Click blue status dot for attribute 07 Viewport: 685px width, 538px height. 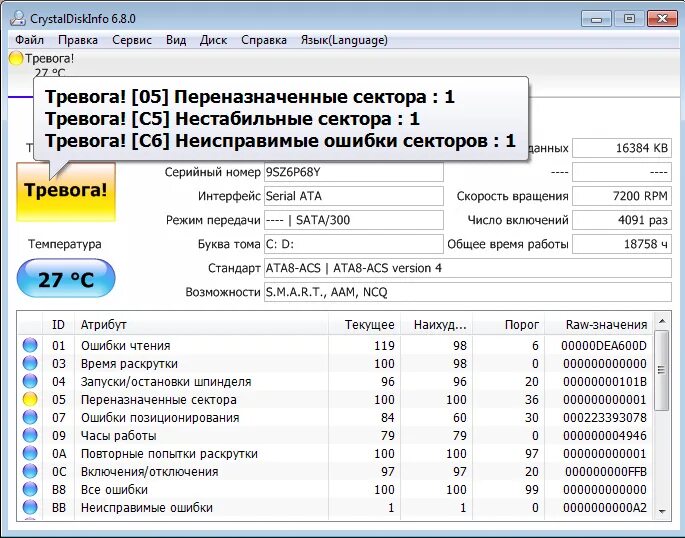click(30, 417)
